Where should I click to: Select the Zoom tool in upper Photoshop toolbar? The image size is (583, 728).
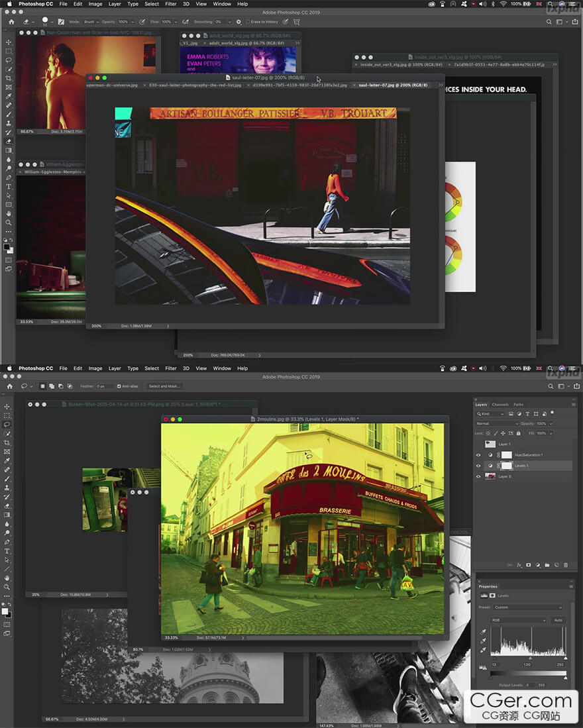click(x=9, y=223)
